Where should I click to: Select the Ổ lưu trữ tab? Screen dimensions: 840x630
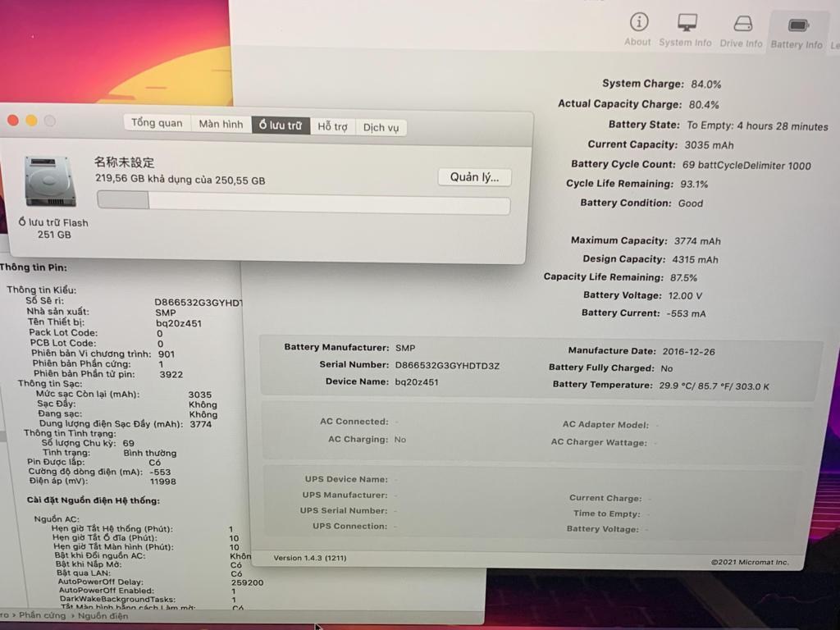click(281, 126)
